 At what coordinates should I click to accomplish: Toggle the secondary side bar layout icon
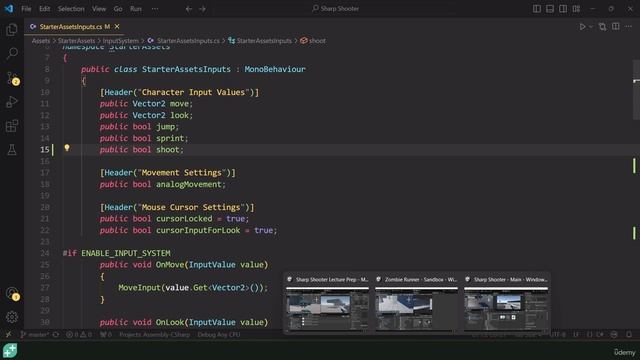(563, 9)
